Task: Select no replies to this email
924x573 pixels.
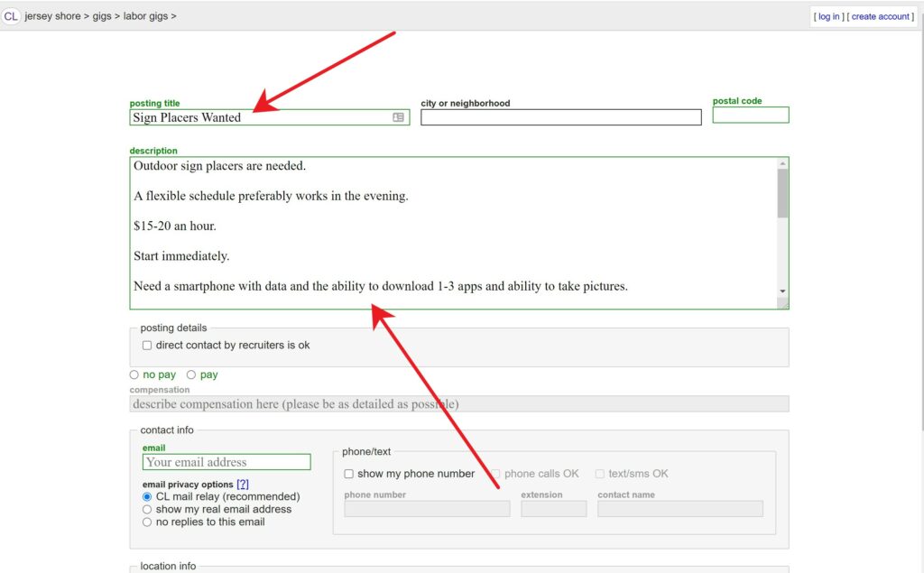Action: coord(147,522)
